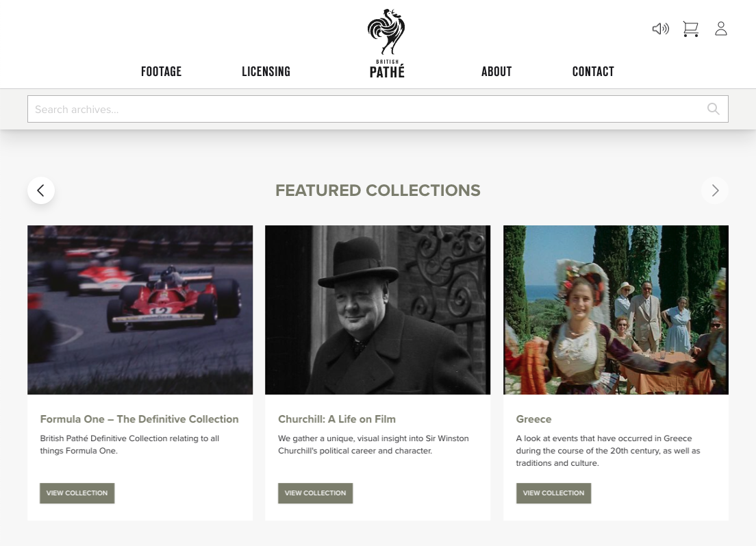Toggle the sound speaker icon
Image resolution: width=756 pixels, height=546 pixels.
(660, 29)
